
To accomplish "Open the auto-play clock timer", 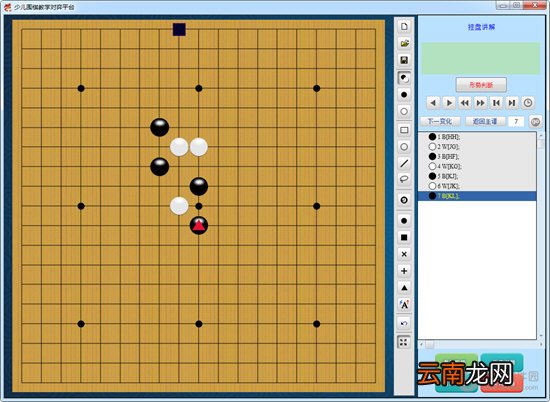I will [x=528, y=103].
